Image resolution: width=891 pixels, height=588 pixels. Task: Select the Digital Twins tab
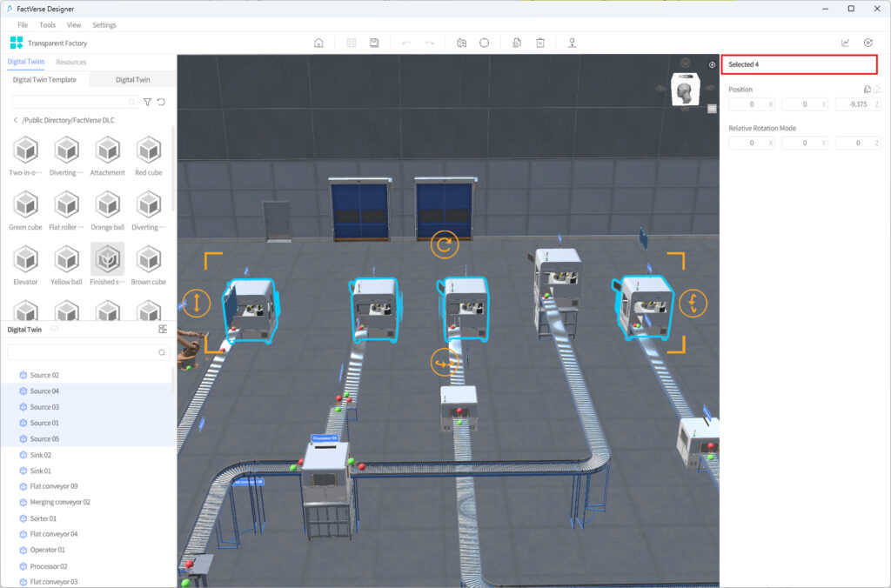[26, 62]
